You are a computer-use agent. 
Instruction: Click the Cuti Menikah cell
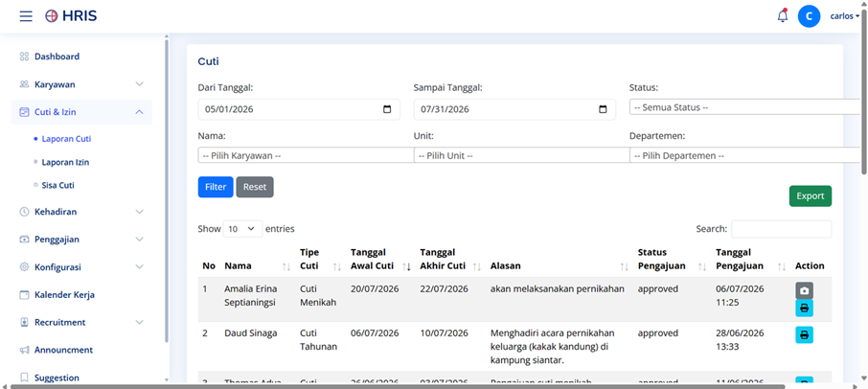(x=318, y=295)
